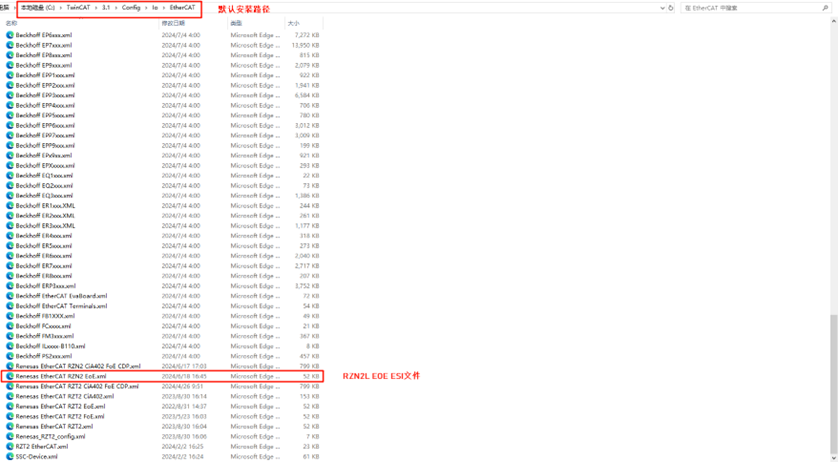Screen dimensions: 838x462
Task: Expand the chevron after 3.1 in the breadcrumb
Action: [x=116, y=8]
